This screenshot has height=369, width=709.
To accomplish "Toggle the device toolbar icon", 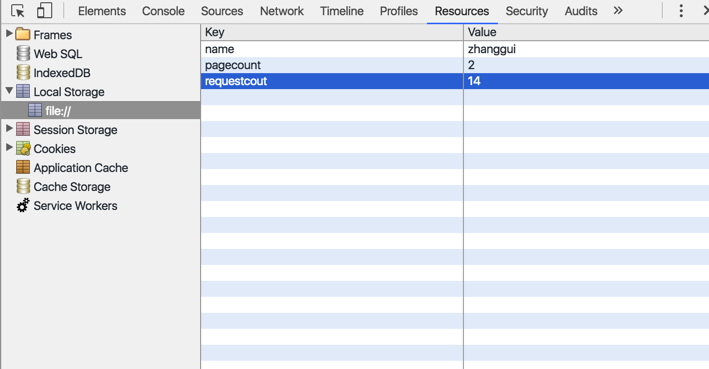I will point(44,10).
